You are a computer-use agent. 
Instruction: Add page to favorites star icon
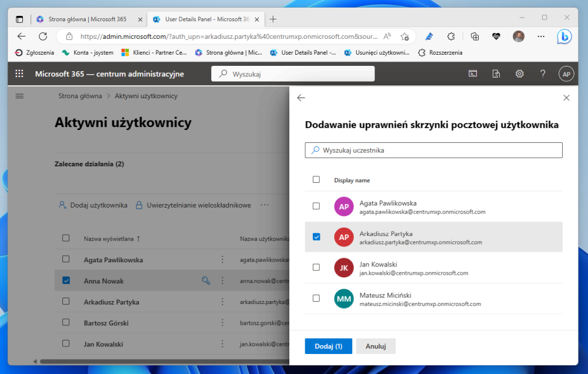pyautogui.click(x=405, y=36)
